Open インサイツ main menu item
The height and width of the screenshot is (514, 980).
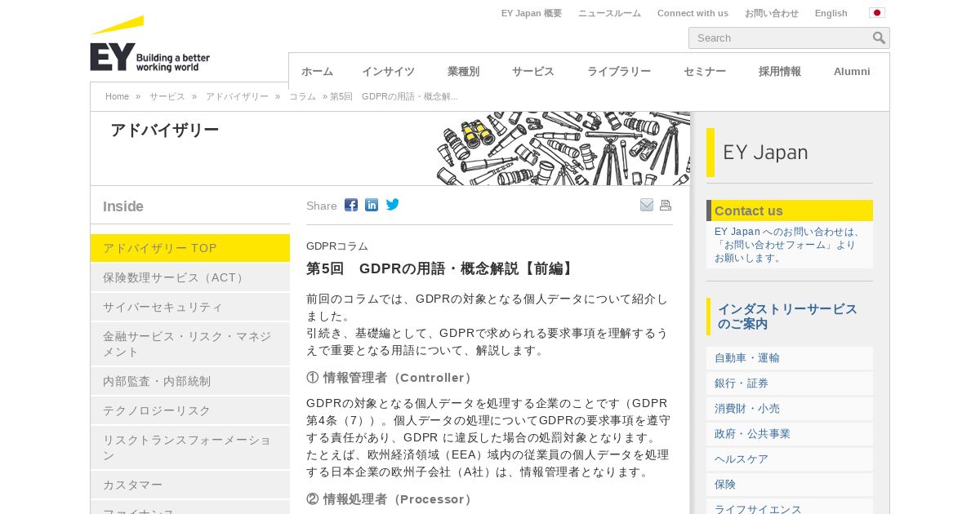[x=388, y=72]
